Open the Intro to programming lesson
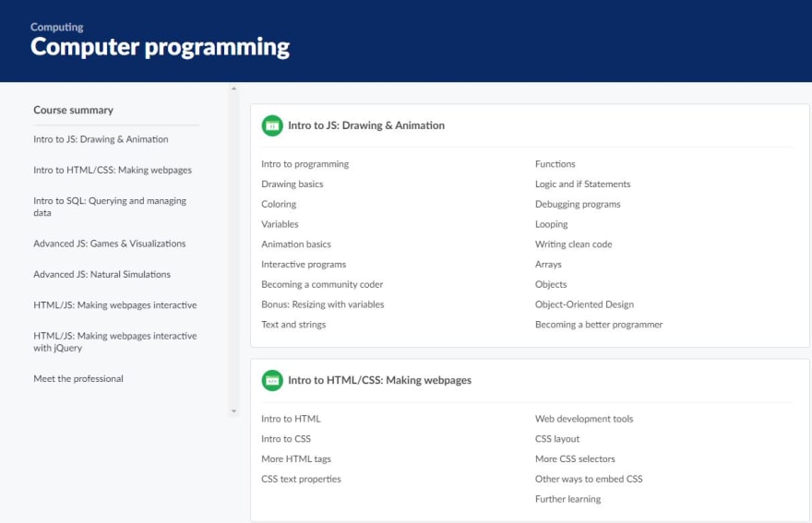The width and height of the screenshot is (812, 523). 305,164
